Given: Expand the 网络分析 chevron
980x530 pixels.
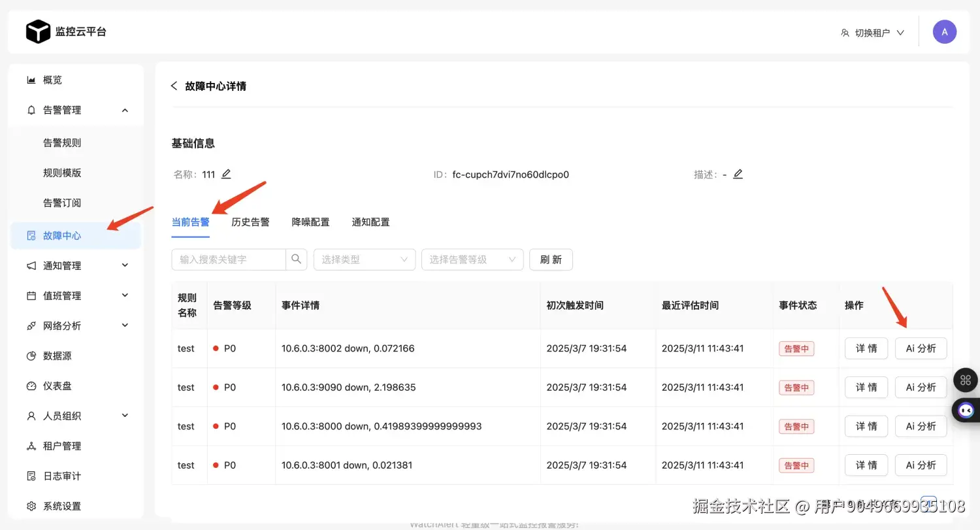Looking at the screenshot, I should click(x=125, y=325).
